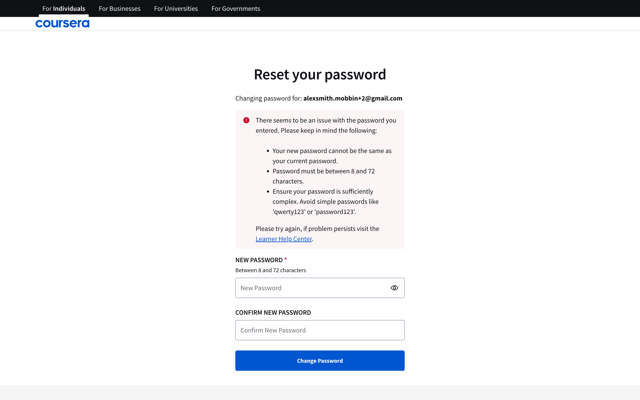Viewport: 640px width, 400px height.
Task: Select For Governments in top bar
Action: [236, 9]
